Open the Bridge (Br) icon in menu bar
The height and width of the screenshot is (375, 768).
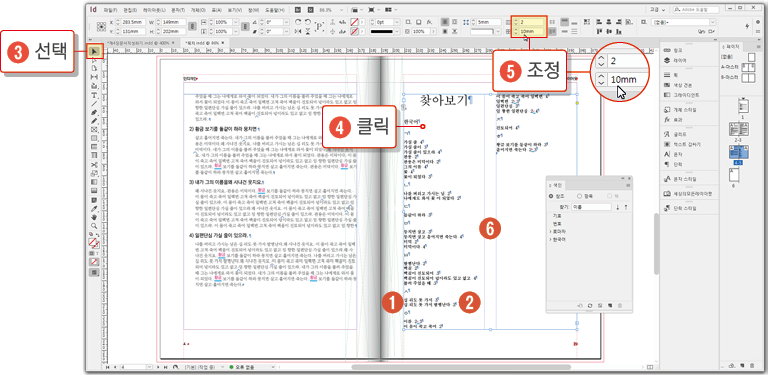[298, 9]
